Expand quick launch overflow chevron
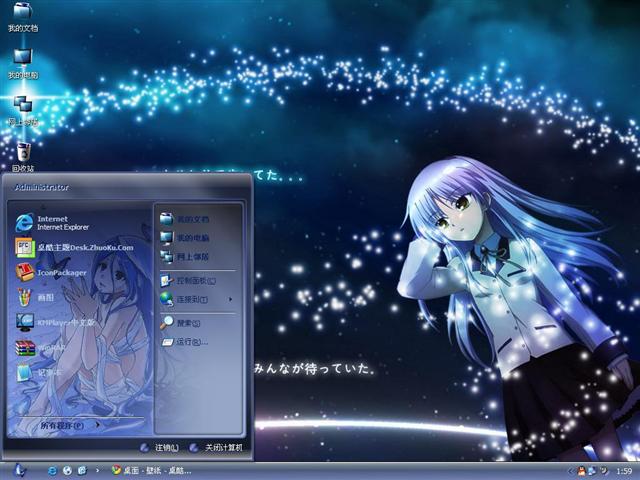 click(97, 471)
